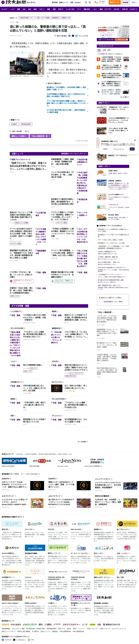Open スポーツ in the navigation bar
Image resolution: width=139 pixels, height=644 pixels.
pyautogui.click(x=42, y=9)
